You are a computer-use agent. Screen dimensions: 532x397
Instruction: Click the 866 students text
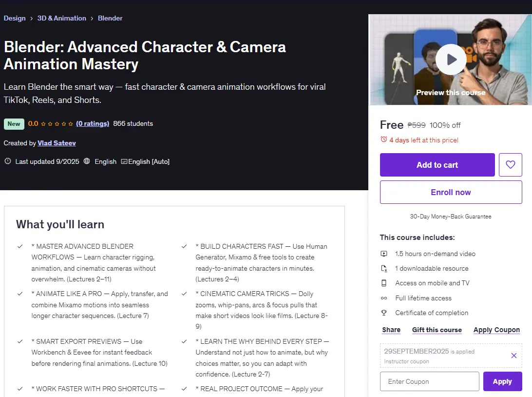tap(133, 123)
